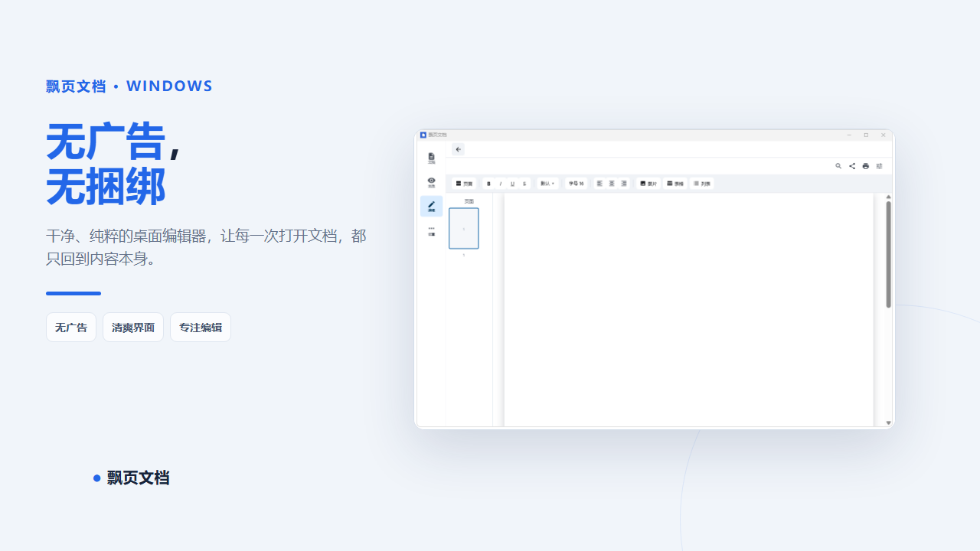Toggle strikethrough formatting (S)
This screenshot has width=980, height=551.
524,184
